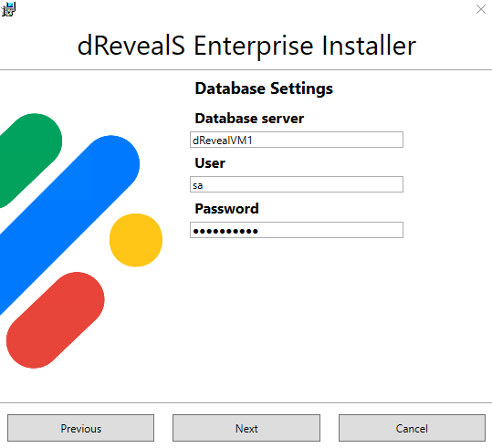
Task: Proceed with the Next button
Action: [246, 428]
